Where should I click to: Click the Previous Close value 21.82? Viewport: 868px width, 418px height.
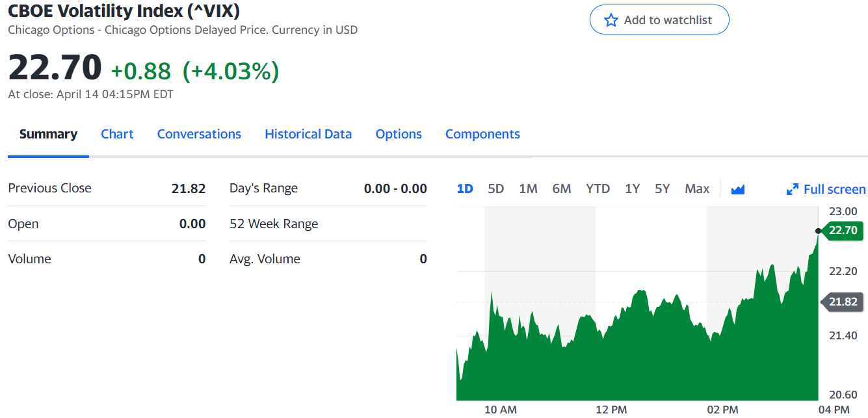tap(189, 189)
